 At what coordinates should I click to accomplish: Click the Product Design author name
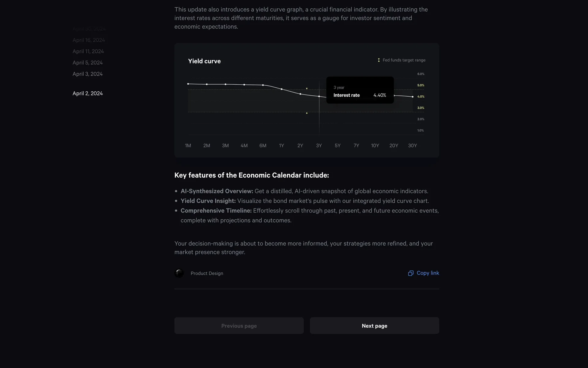pyautogui.click(x=207, y=273)
